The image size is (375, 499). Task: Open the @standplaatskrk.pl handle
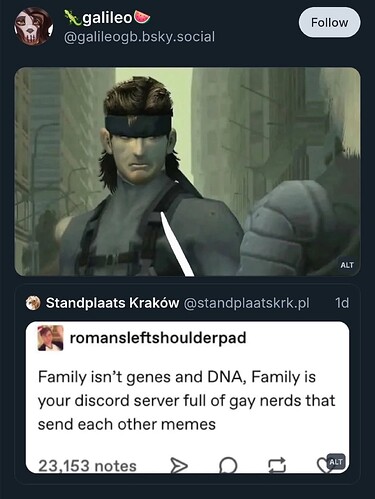(x=246, y=303)
